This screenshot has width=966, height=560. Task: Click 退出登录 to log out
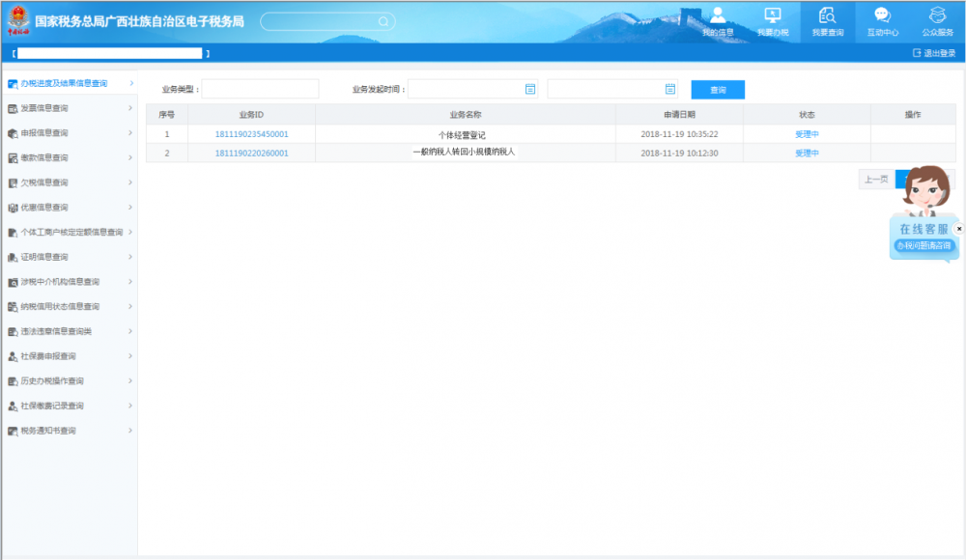tap(933, 53)
